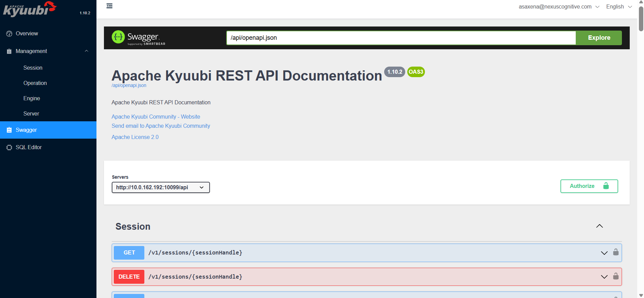This screenshot has height=298, width=644.
Task: Click the Swagger logo in the top bar
Action: 139,38
